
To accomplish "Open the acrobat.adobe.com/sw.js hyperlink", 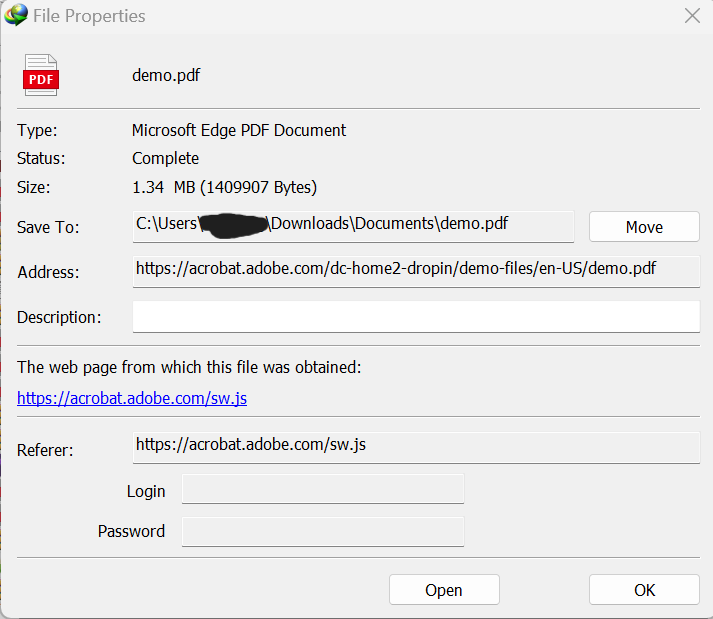I will tap(132, 398).
